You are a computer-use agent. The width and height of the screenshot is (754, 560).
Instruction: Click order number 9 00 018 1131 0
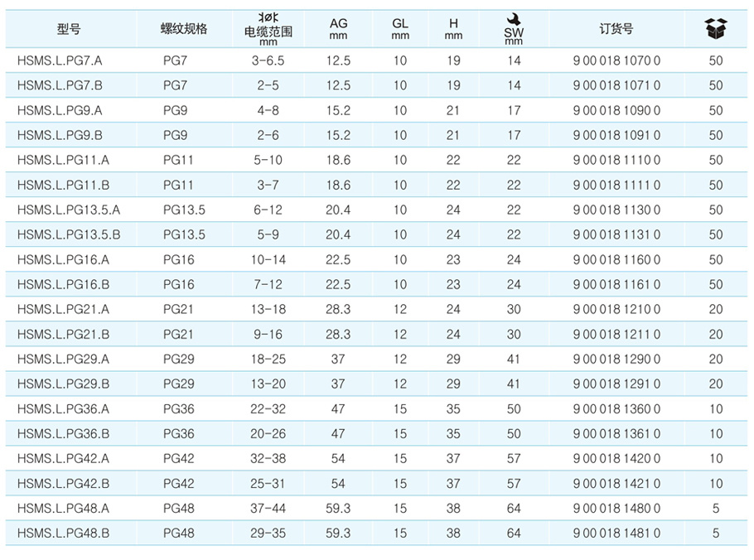tap(616, 234)
